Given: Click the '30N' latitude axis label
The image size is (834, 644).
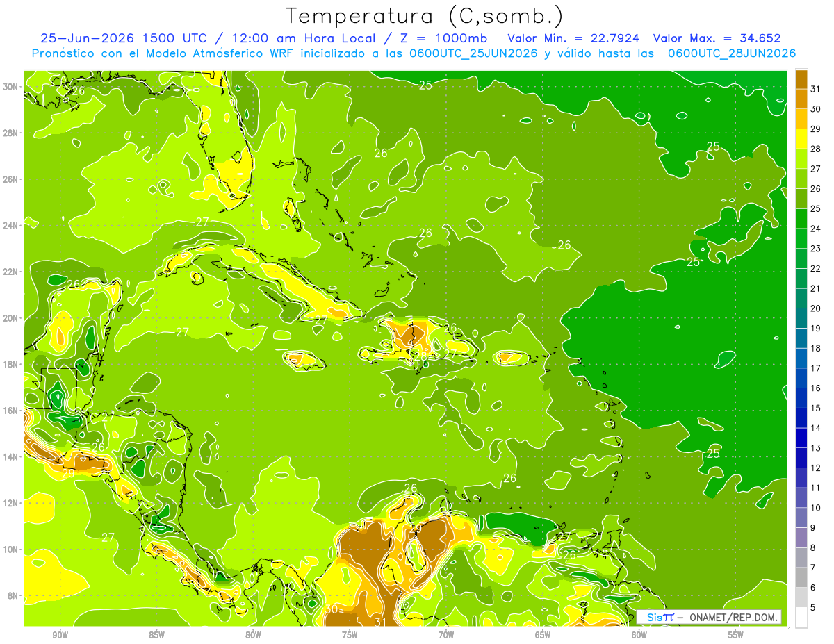Looking at the screenshot, I should click(11, 86).
